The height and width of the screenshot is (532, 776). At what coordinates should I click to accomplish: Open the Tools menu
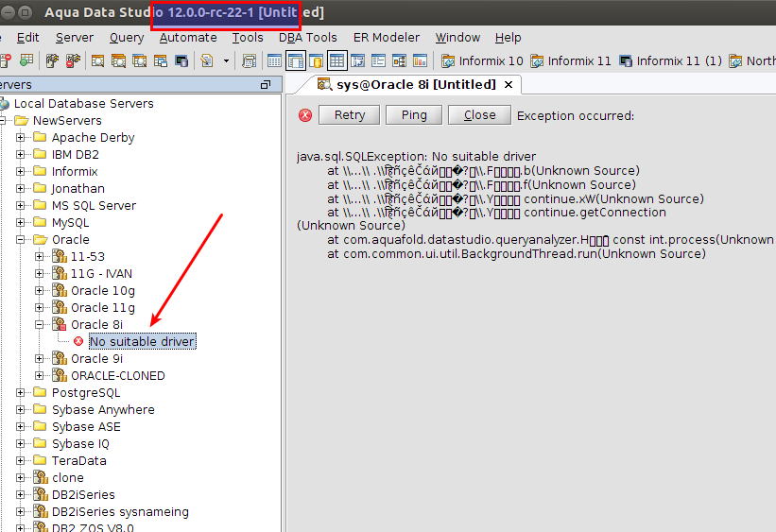[248, 38]
